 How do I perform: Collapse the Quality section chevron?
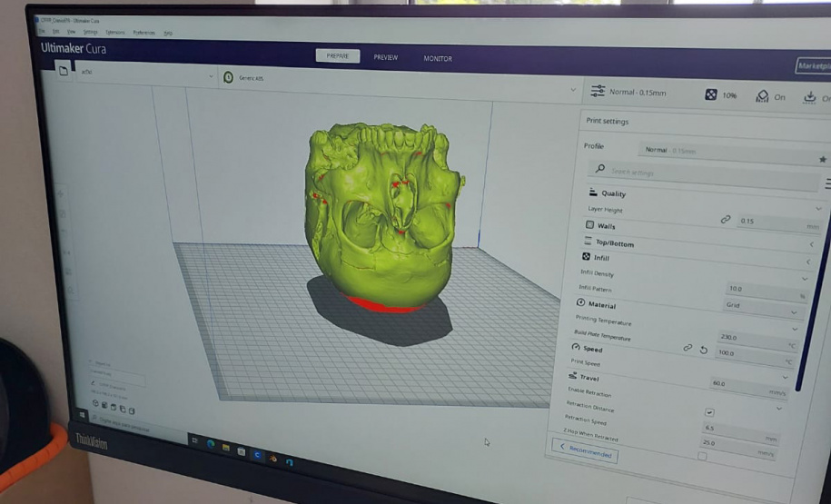tap(818, 210)
